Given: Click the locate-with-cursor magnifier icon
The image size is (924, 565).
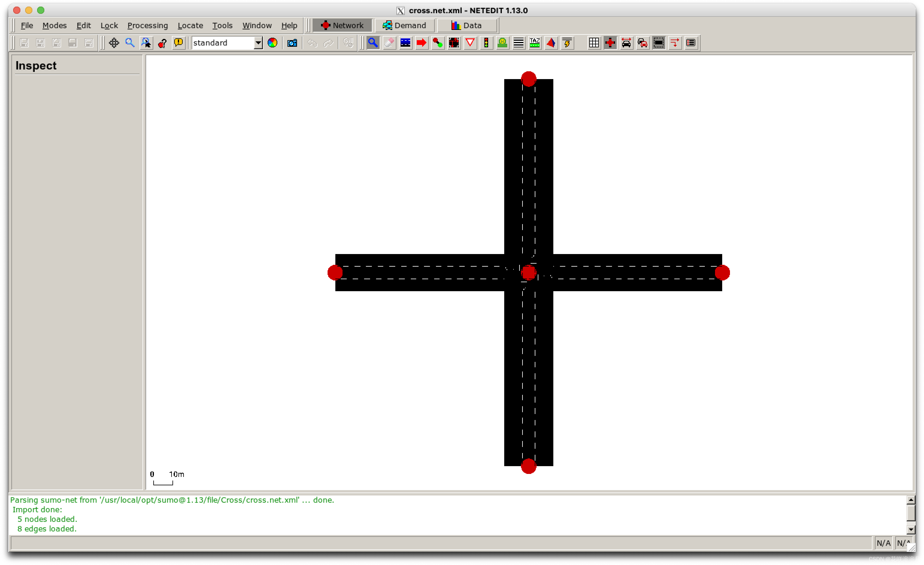Looking at the screenshot, I should 146,43.
